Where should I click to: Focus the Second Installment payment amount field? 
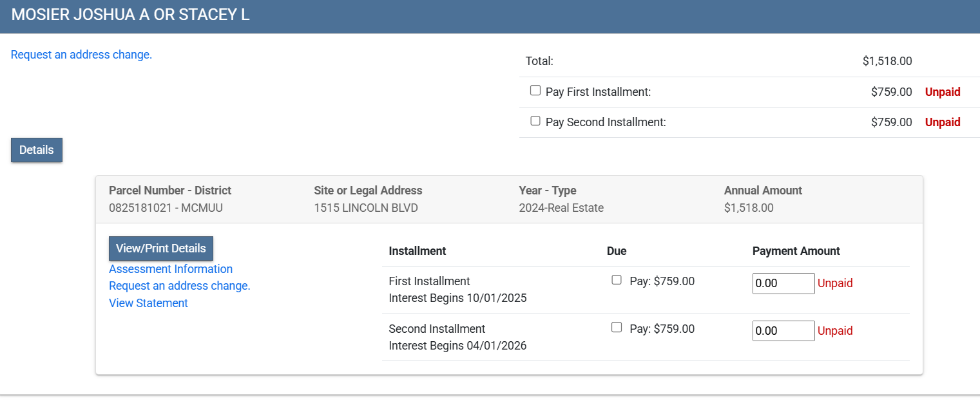783,331
